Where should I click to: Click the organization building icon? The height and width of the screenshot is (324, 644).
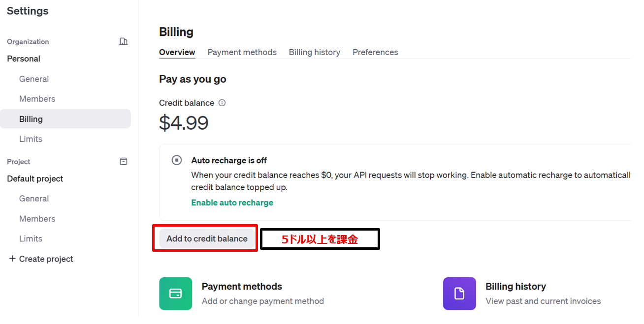(124, 41)
